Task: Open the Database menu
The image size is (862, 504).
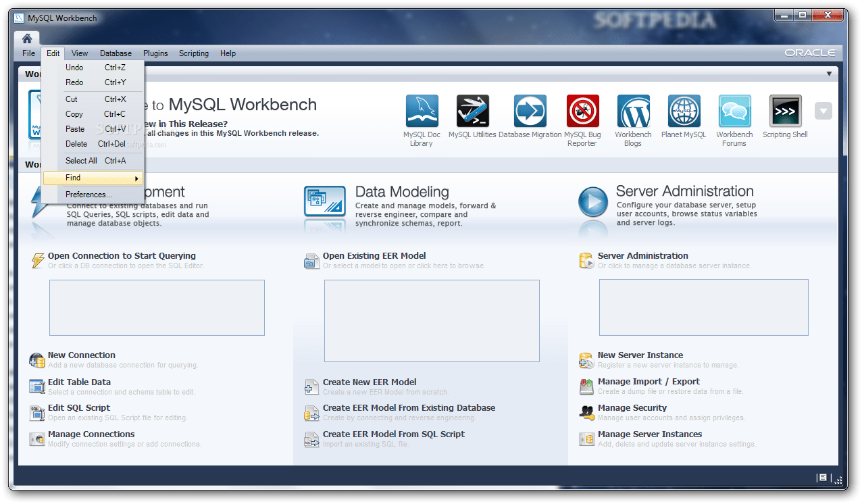Action: coord(116,53)
